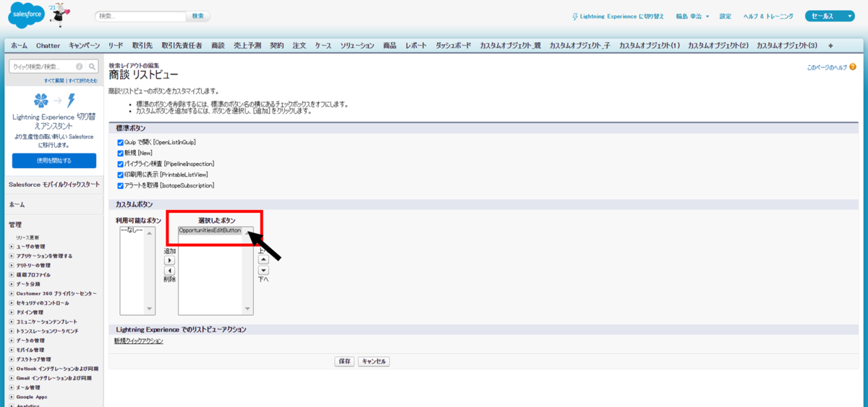Click the remove arrow button above 削除
This screenshot has width=868, height=407.
(x=170, y=270)
